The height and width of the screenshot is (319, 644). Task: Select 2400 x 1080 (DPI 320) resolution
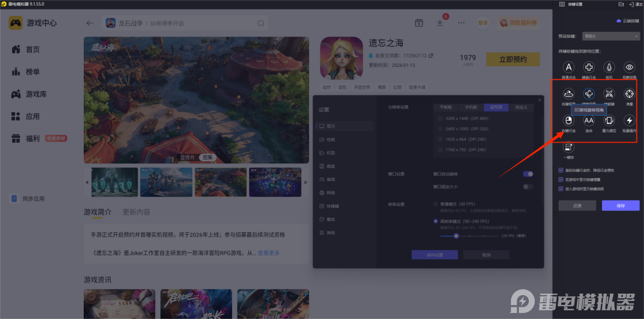point(440,129)
